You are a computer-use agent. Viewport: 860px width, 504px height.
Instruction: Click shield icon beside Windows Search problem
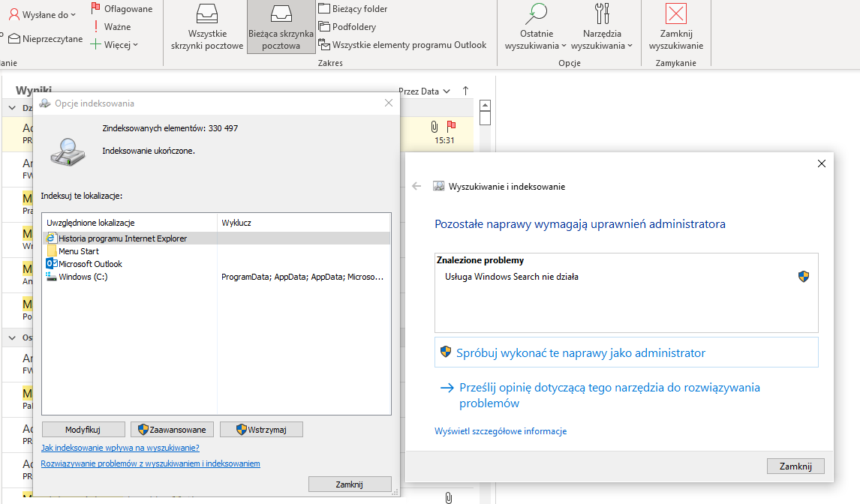click(x=804, y=277)
